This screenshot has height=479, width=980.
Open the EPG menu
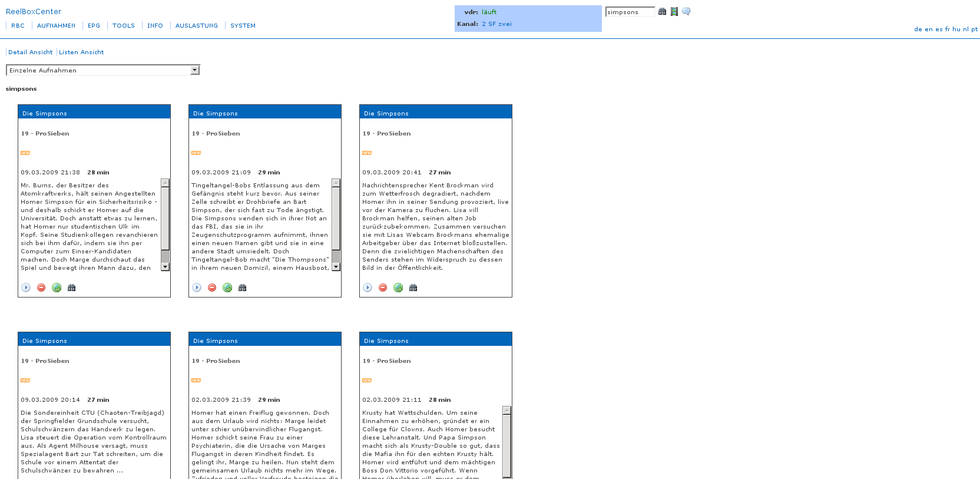pos(94,25)
